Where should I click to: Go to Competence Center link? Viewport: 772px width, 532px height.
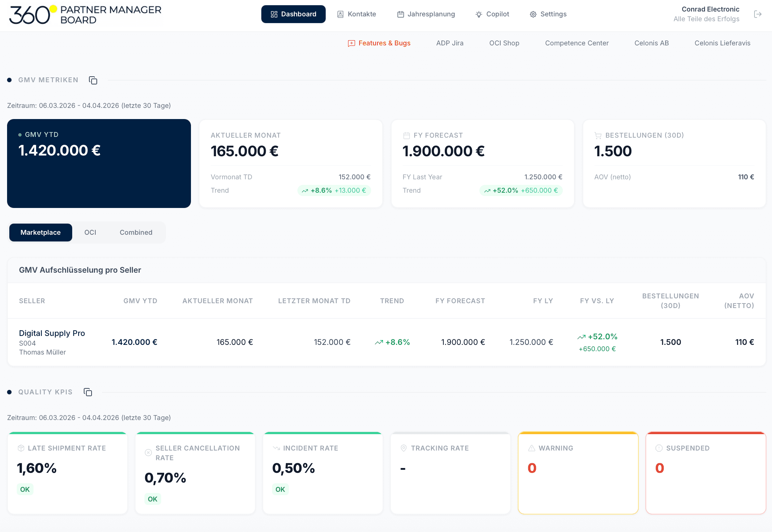click(577, 43)
